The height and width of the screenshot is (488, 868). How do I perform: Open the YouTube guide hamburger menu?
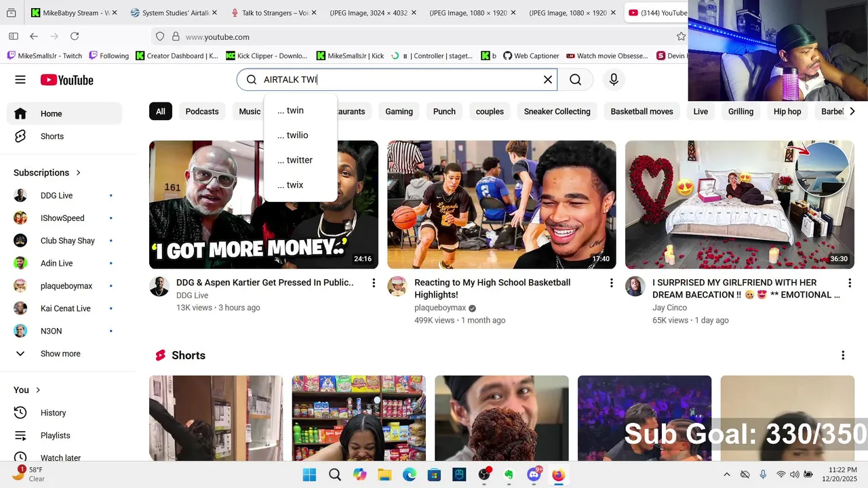click(x=20, y=80)
